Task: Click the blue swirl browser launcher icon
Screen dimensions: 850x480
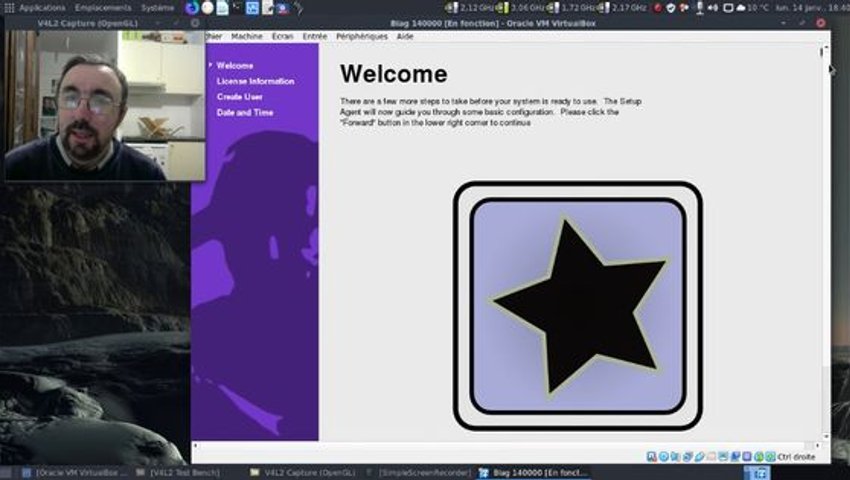Action: (191, 8)
